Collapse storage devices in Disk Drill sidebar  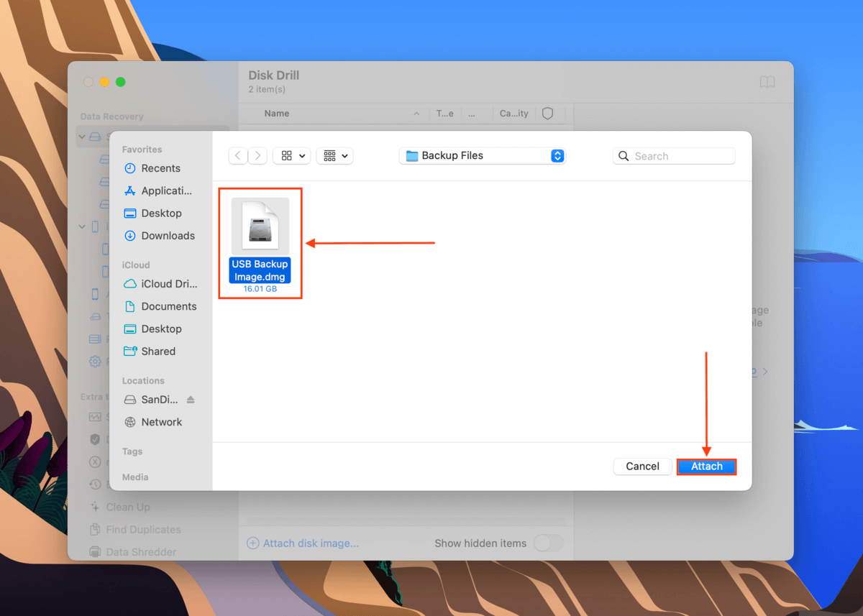click(82, 137)
